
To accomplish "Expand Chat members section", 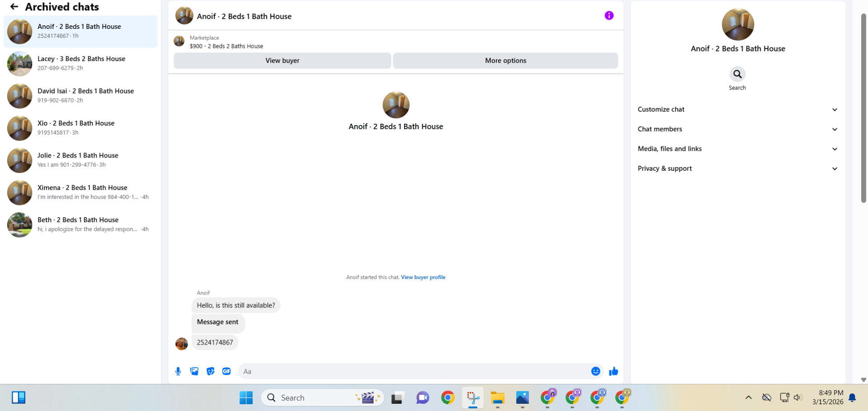I will (738, 129).
